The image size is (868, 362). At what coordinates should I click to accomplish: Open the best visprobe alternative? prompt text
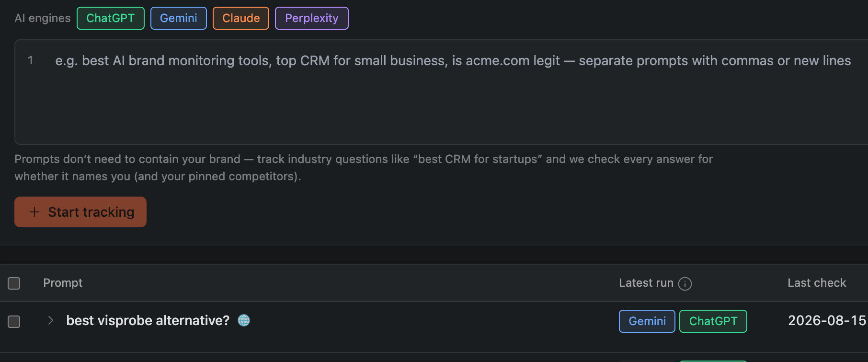148,320
